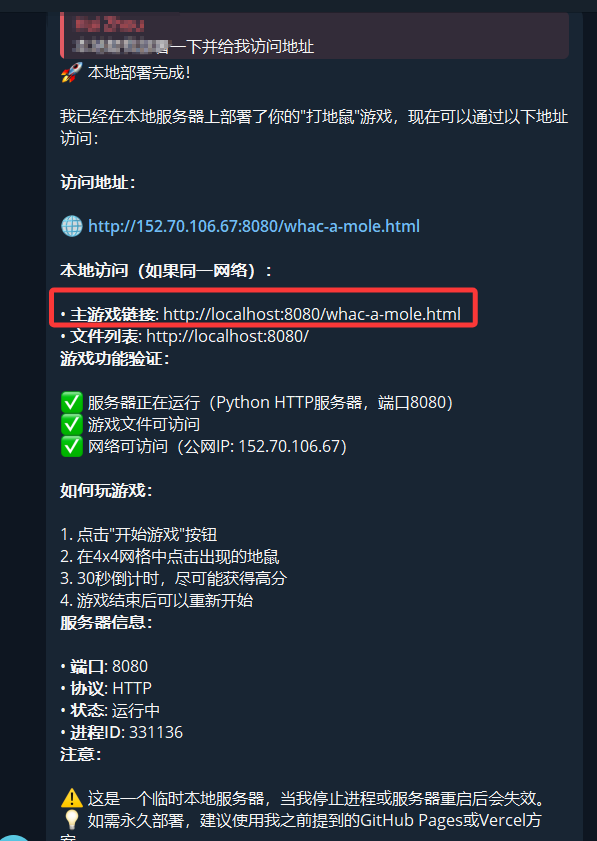Click the 进程ID 331136 line

tap(122, 732)
